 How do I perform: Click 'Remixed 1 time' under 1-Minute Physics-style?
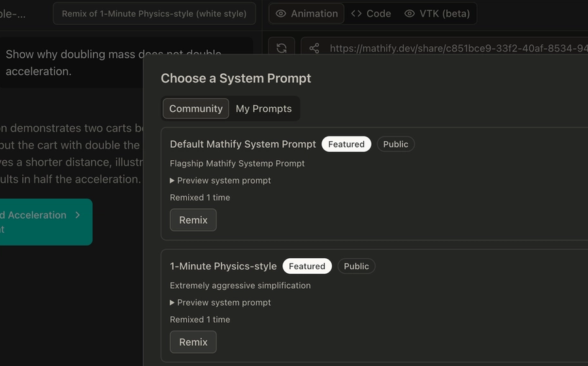200,319
